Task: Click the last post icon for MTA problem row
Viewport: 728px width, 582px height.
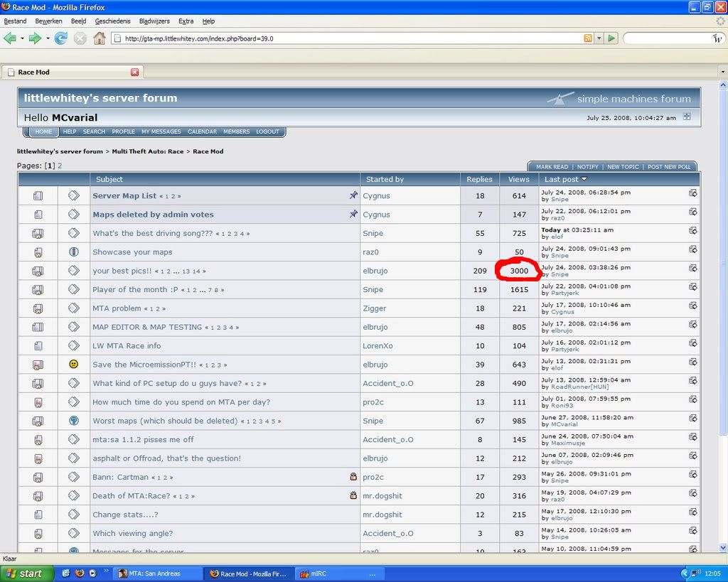Action: pyautogui.click(x=692, y=305)
